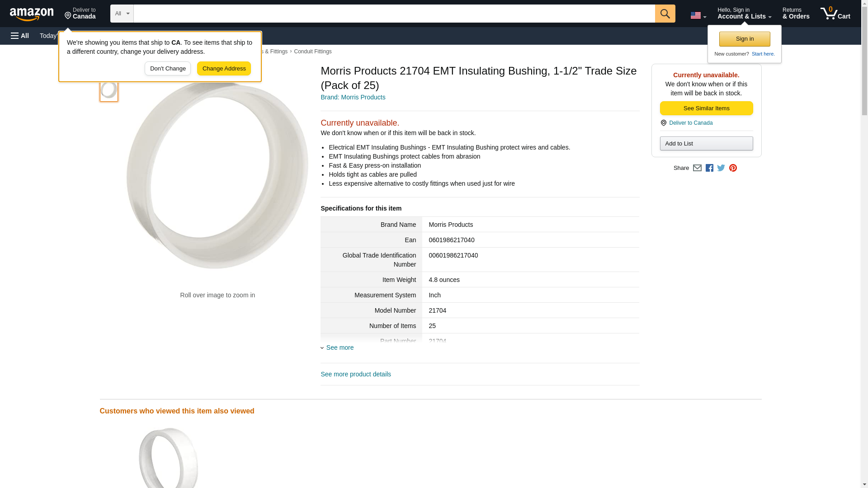This screenshot has width=868, height=488.
Task: Click the Amazon logo
Action: coord(32,14)
